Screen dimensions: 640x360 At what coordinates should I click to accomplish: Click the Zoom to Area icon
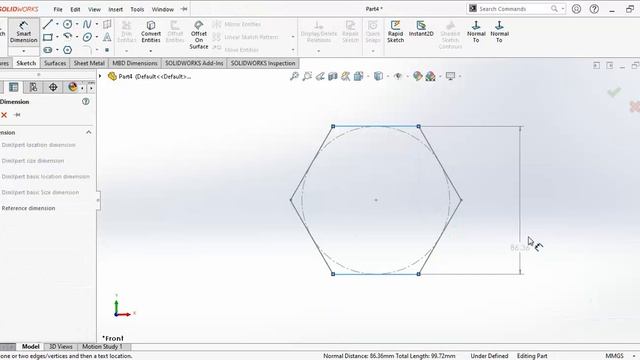307,76
